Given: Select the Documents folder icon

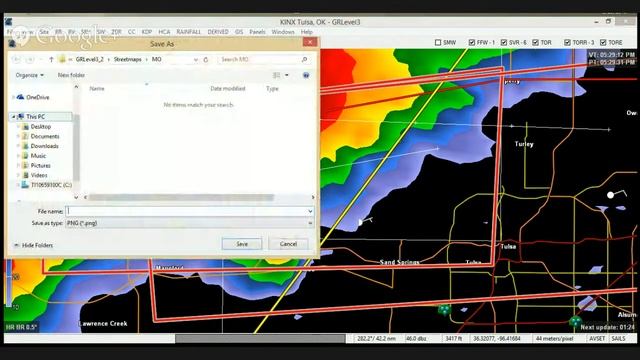Looking at the screenshot, I should coord(26,136).
